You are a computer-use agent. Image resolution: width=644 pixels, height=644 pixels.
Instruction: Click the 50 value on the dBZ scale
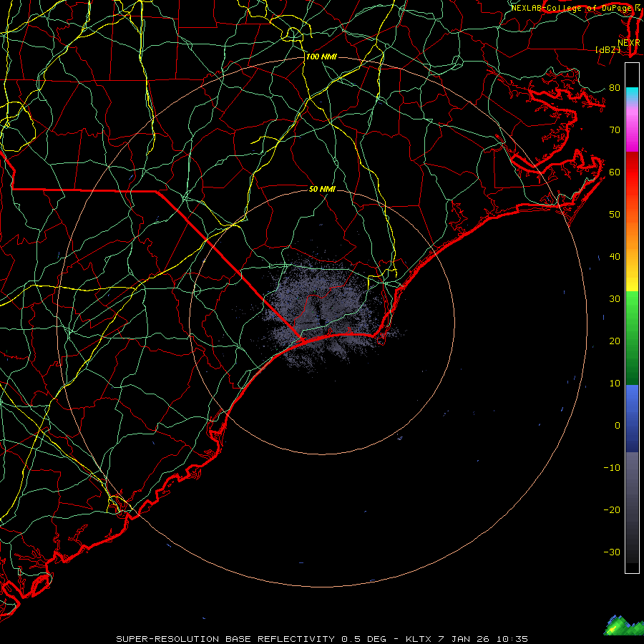click(x=615, y=215)
